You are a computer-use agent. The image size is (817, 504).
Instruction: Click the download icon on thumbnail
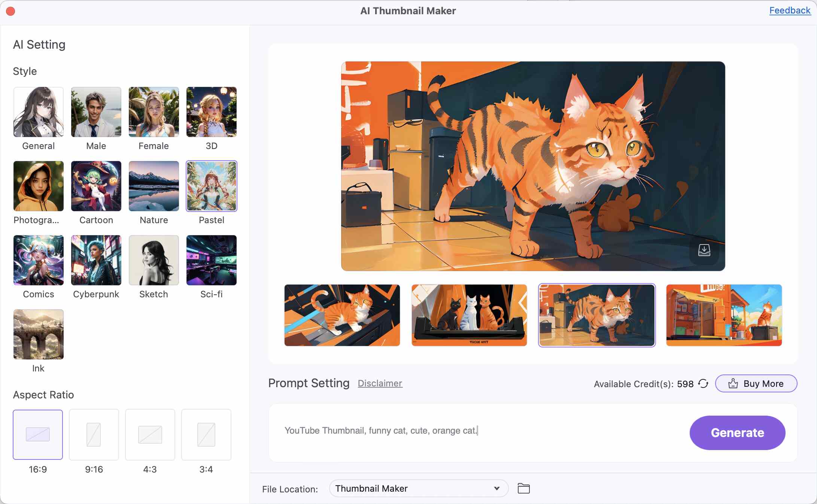705,249
